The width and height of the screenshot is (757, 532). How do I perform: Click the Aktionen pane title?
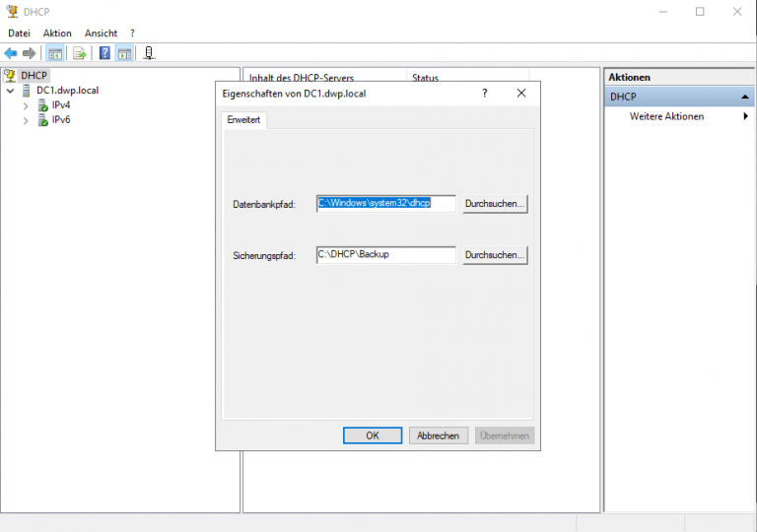coord(629,77)
